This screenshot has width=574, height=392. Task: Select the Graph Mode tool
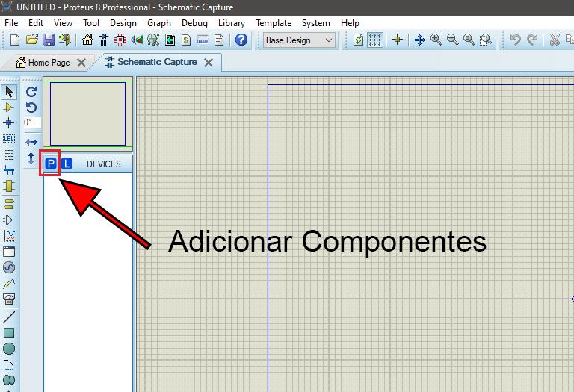9,235
